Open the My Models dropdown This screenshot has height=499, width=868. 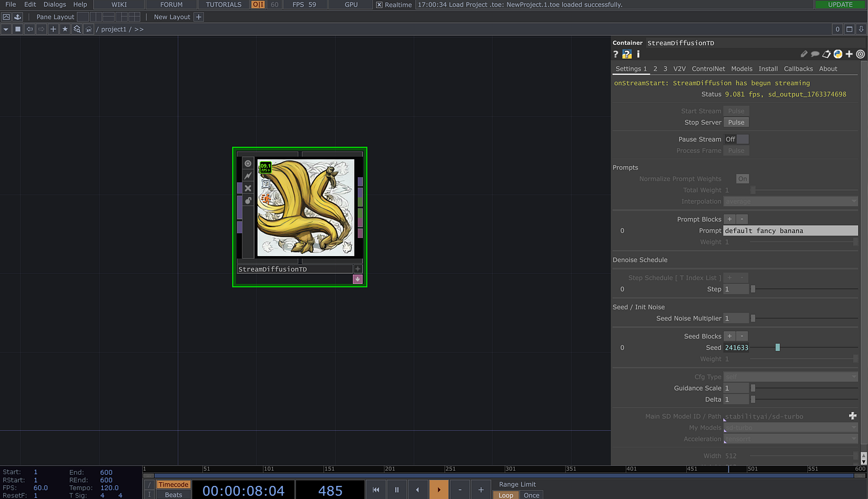791,428
